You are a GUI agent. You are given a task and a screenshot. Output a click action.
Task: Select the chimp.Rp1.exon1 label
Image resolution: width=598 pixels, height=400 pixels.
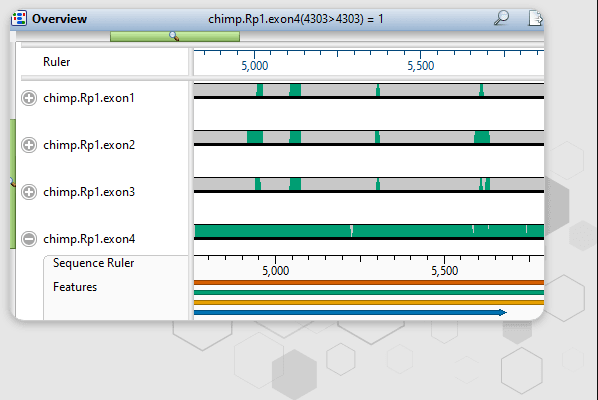(x=89, y=98)
